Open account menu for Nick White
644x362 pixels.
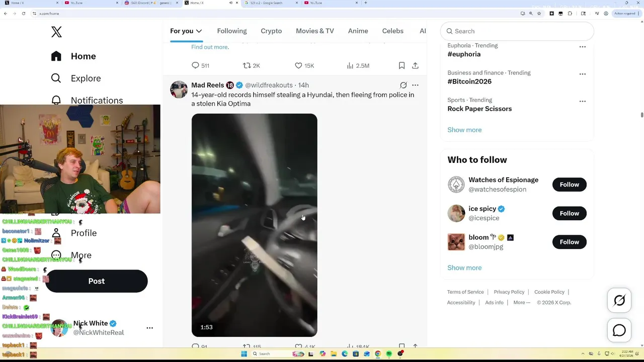pos(149,328)
